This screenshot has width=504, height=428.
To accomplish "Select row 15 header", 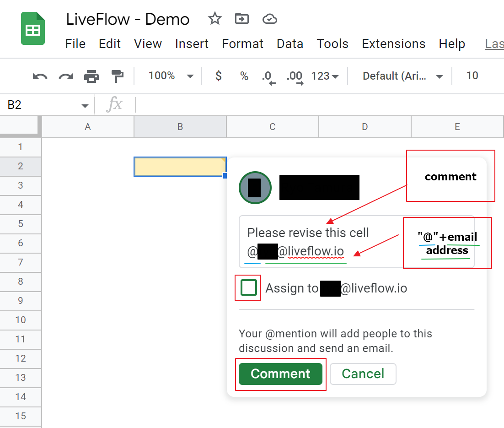I will [x=21, y=416].
